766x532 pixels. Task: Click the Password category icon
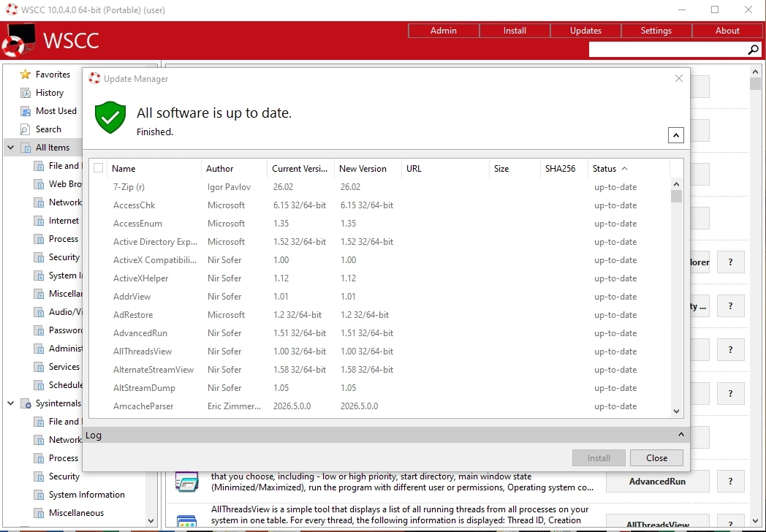click(x=39, y=330)
